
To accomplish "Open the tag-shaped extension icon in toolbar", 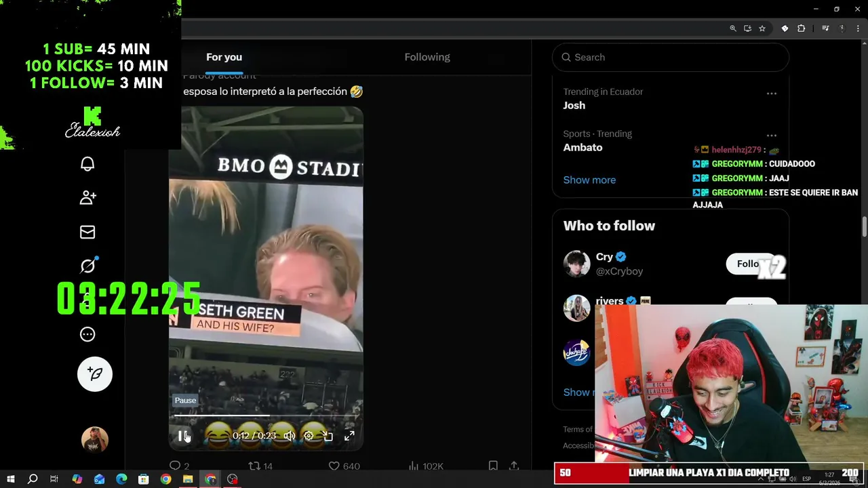I will 785,28.
